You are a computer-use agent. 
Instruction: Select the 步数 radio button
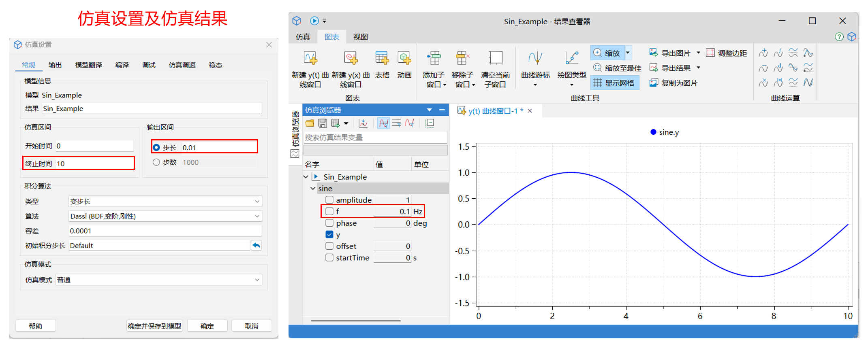(x=156, y=162)
